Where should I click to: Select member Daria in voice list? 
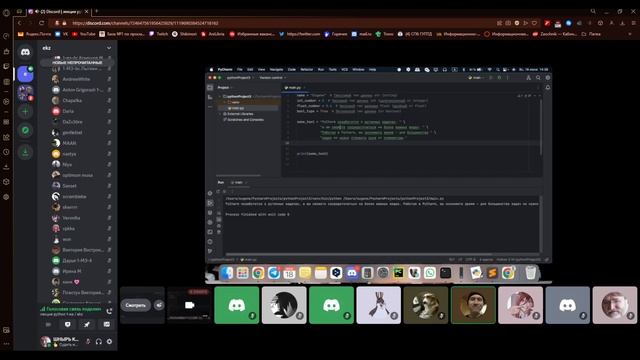click(x=82, y=111)
